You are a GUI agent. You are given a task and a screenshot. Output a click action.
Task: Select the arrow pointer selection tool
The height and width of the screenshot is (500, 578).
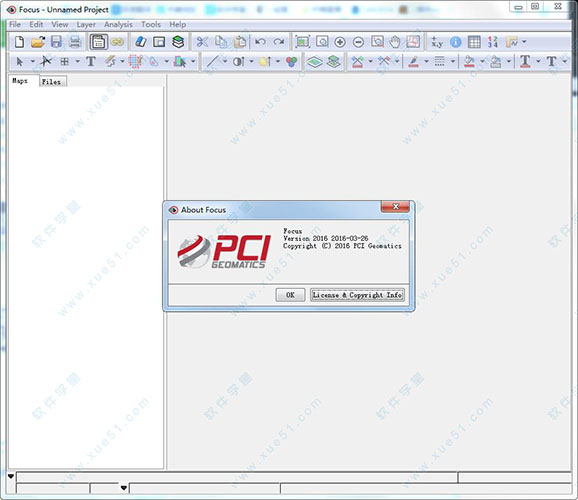20,62
